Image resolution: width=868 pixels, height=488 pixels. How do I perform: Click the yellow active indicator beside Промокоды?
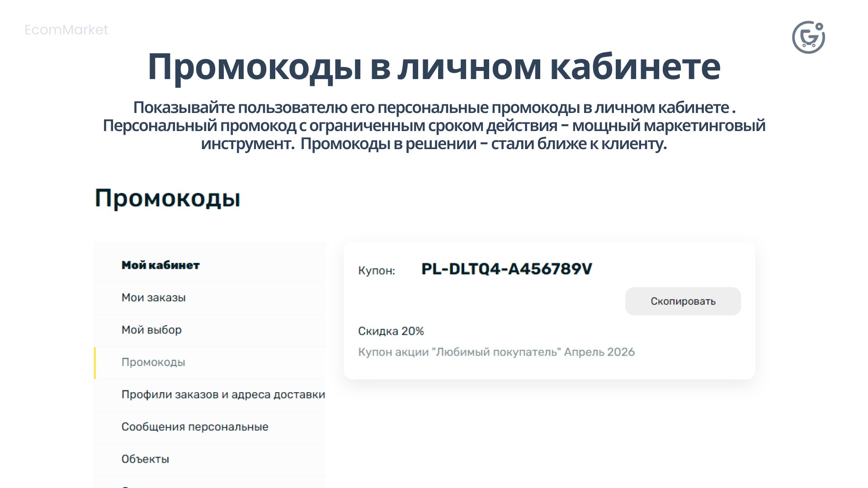pos(96,362)
